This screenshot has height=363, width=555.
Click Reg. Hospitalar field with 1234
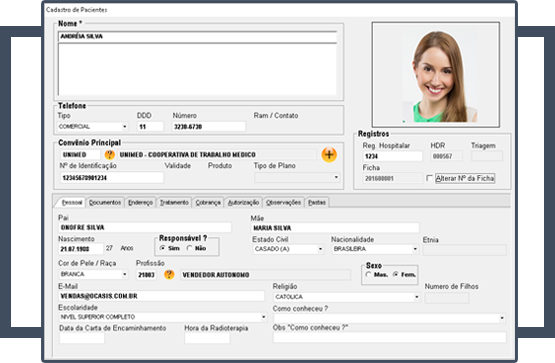(x=393, y=156)
